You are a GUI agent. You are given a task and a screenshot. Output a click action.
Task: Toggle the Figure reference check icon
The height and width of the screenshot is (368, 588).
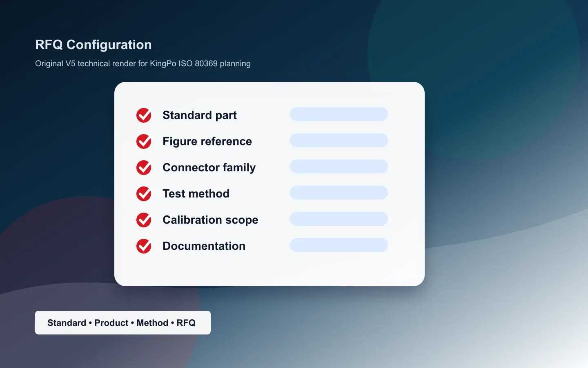(144, 141)
